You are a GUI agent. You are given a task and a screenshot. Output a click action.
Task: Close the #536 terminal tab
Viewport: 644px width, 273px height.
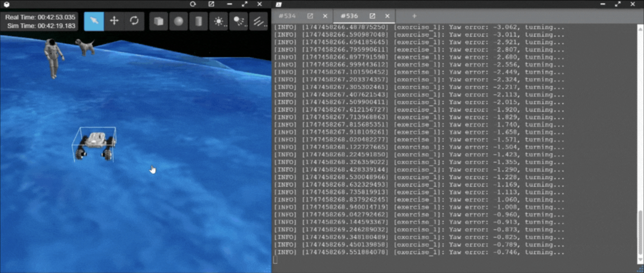pos(387,16)
